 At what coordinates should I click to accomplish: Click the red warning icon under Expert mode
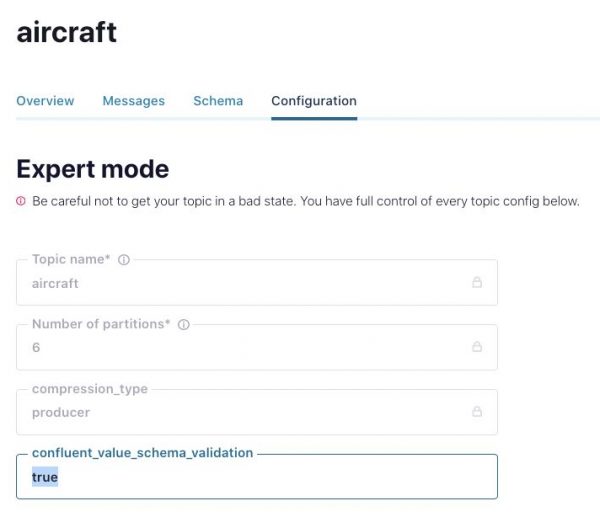click(x=21, y=201)
